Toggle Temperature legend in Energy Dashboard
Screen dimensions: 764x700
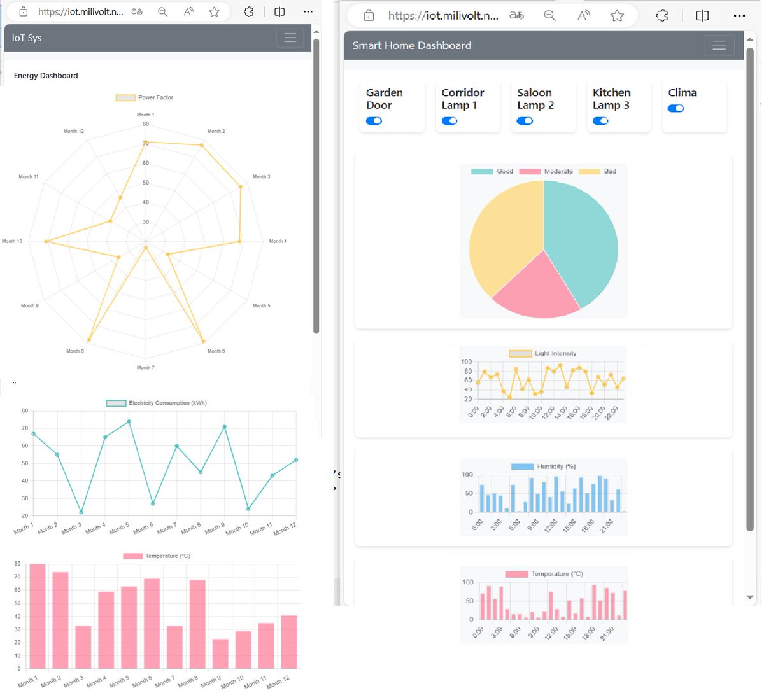click(157, 556)
